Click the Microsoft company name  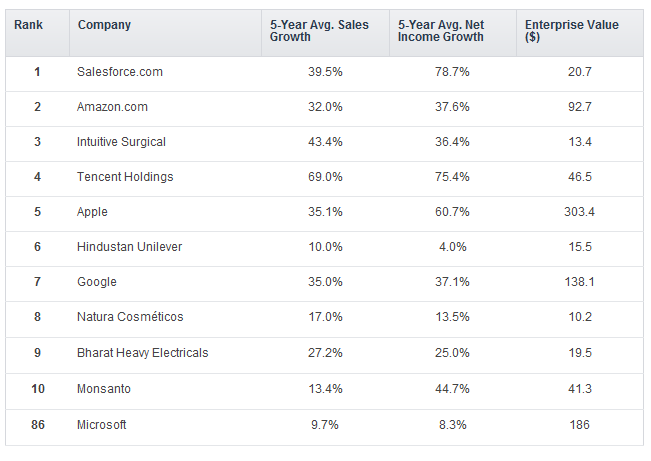[x=102, y=425]
